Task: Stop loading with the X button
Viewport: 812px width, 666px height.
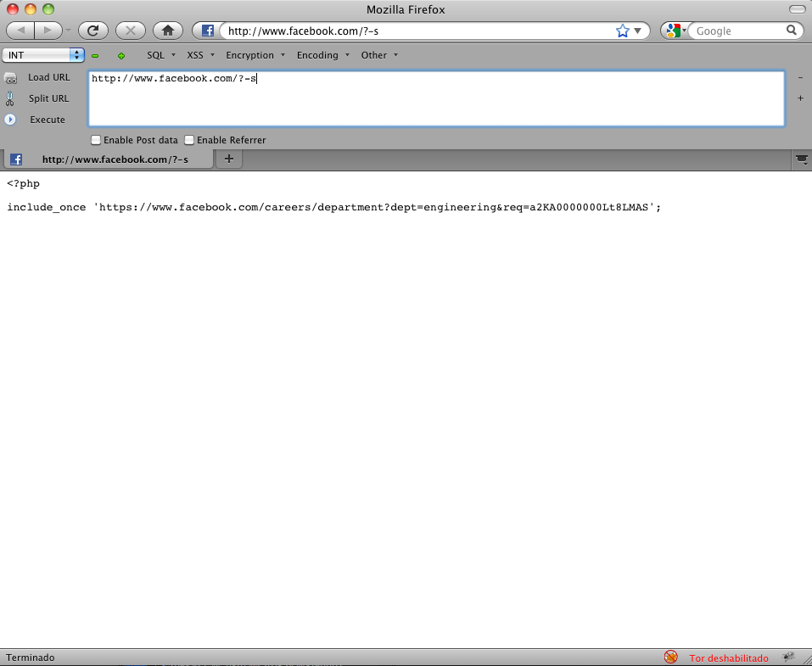Action: click(x=131, y=31)
